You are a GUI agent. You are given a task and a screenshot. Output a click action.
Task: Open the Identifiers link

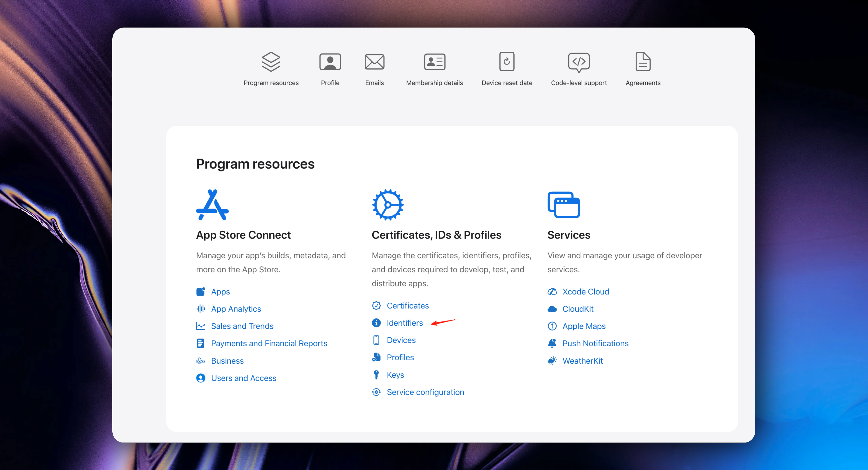[404, 323]
